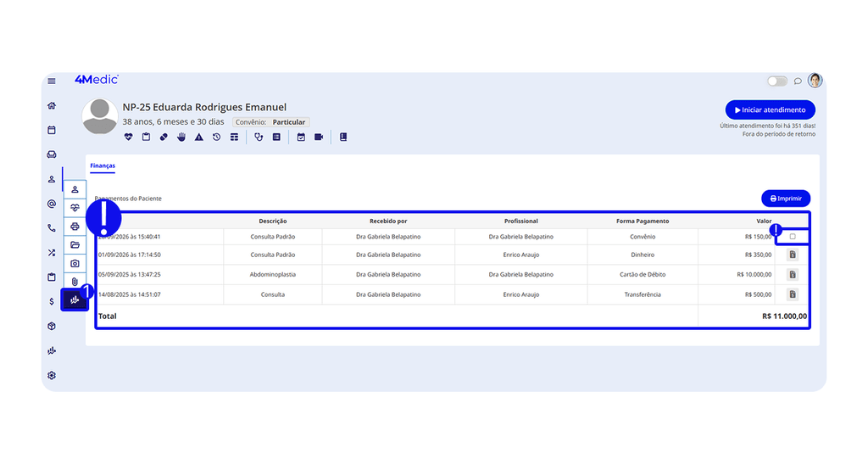Screen dimensions: 868x465
Task: Check the checkbox on the Convênio payment row
Action: point(793,237)
